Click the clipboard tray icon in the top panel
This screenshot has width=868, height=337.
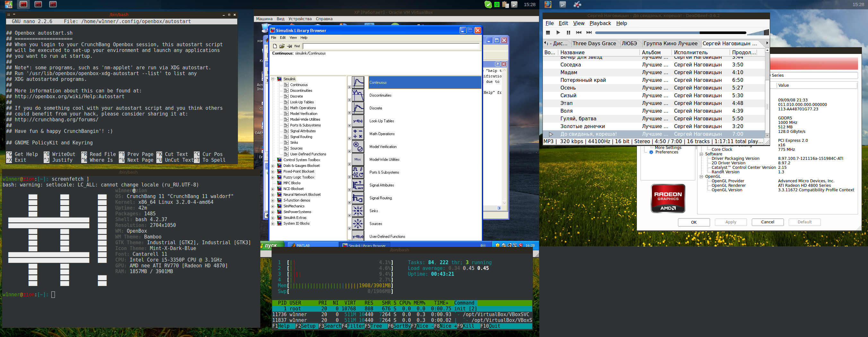[x=506, y=4]
